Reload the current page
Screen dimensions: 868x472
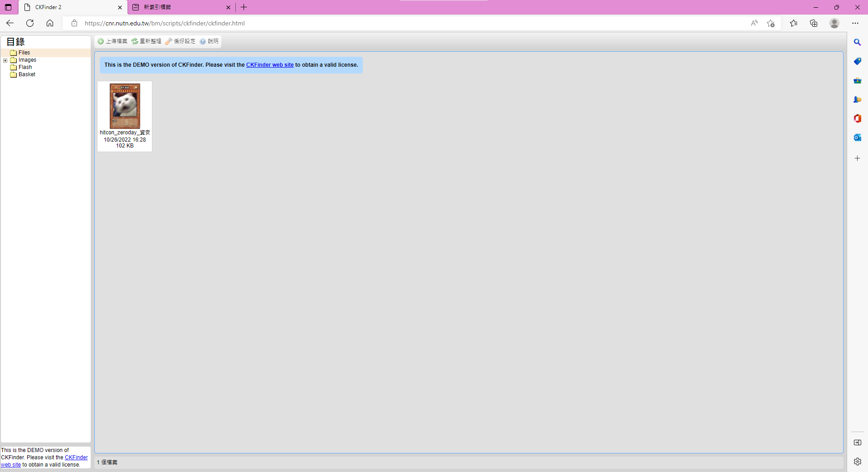click(x=30, y=23)
